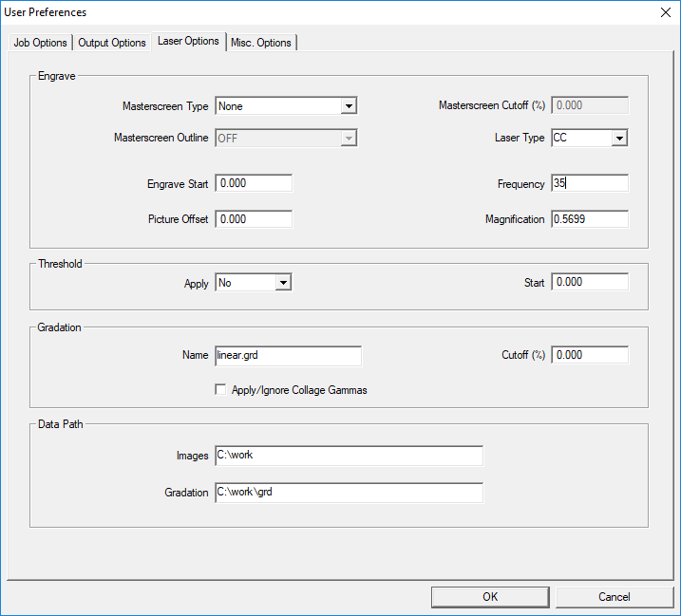This screenshot has height=616, width=681.
Task: Click the Cancel button
Action: (614, 597)
